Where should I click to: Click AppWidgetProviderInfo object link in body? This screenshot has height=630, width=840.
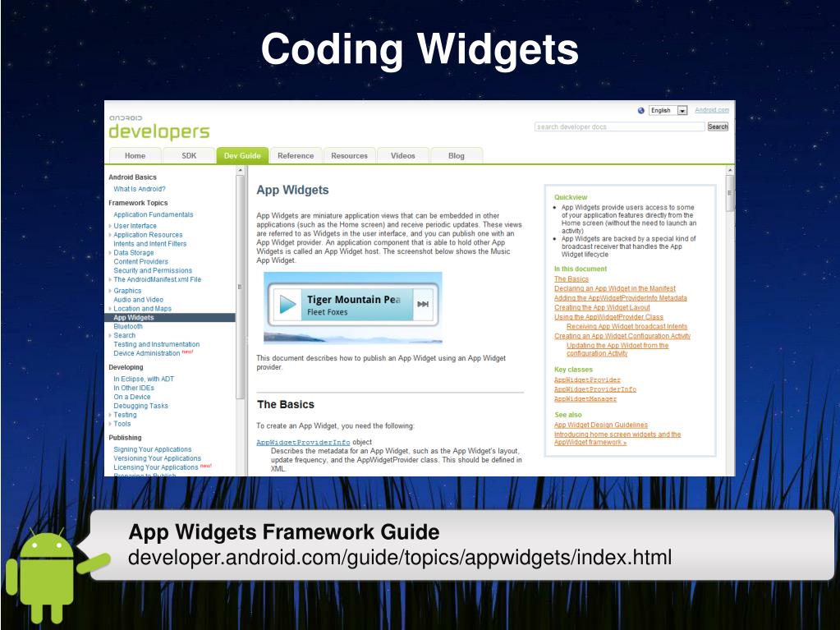(x=303, y=443)
